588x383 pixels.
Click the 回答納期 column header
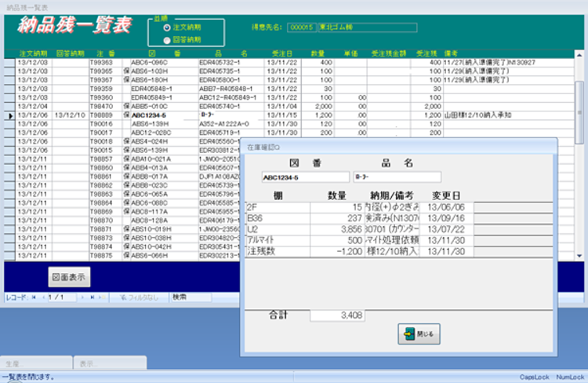(x=71, y=53)
